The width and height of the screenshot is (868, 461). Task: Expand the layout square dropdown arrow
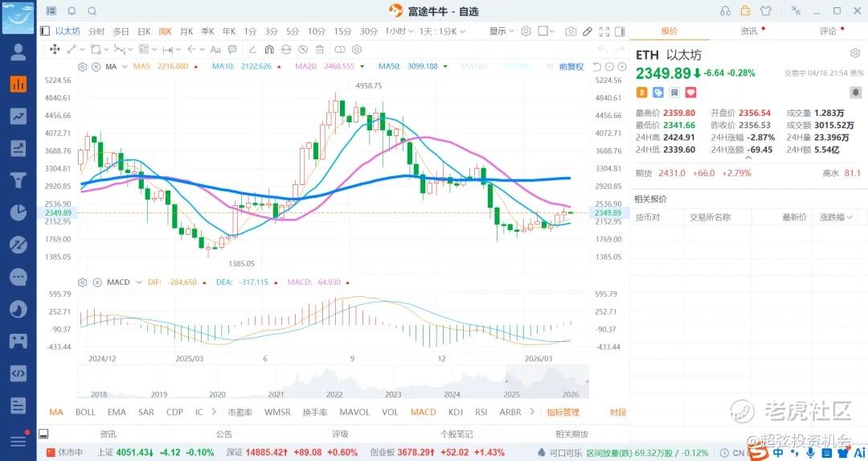coord(552,31)
